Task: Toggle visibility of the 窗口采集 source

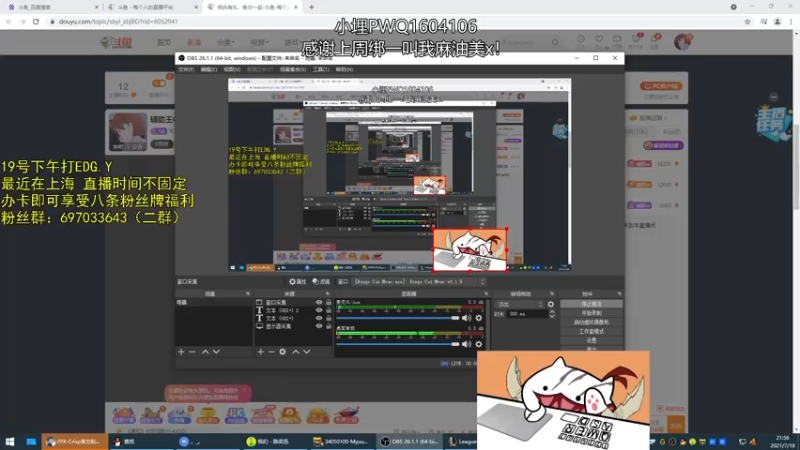Action: (319, 303)
